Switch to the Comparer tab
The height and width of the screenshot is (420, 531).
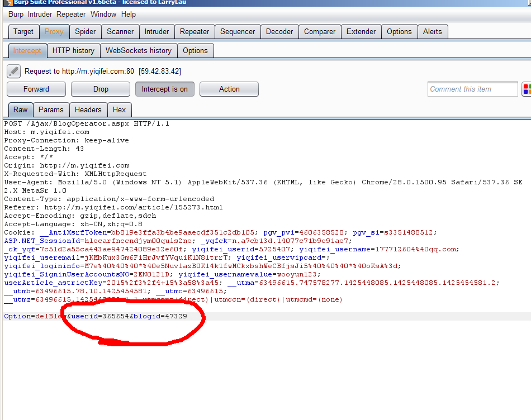tap(320, 31)
